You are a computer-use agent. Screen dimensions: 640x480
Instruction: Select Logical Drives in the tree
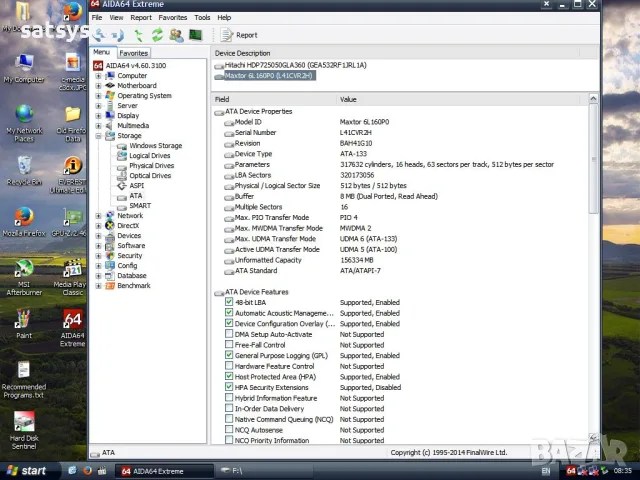149,156
